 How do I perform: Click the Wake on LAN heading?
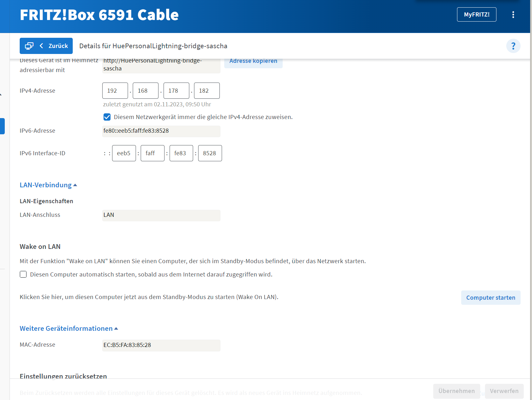tap(40, 247)
